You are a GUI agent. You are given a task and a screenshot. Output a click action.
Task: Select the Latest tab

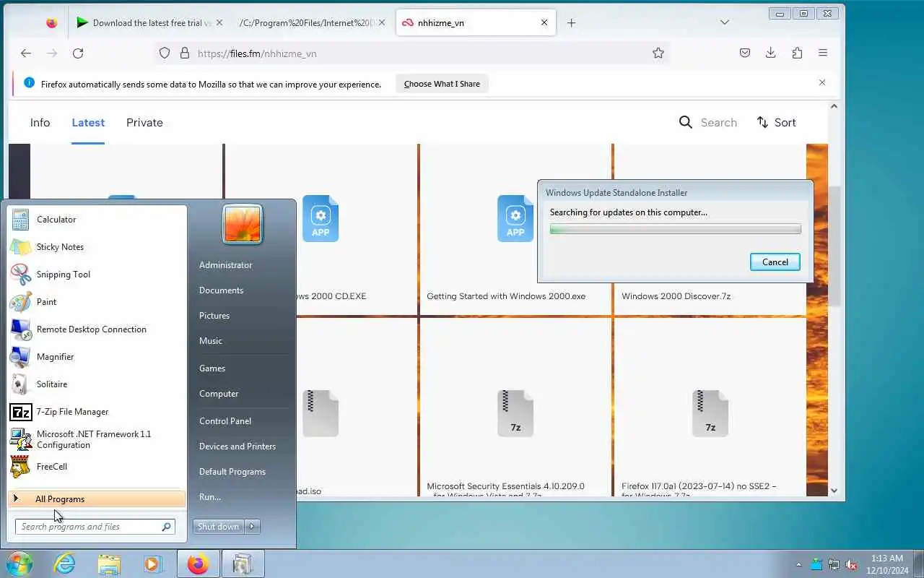coord(88,123)
